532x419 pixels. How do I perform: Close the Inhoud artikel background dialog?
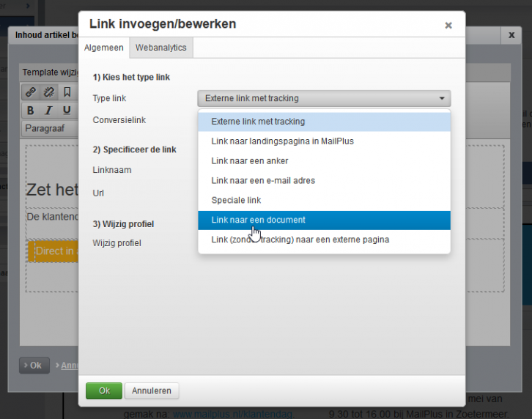click(x=511, y=35)
